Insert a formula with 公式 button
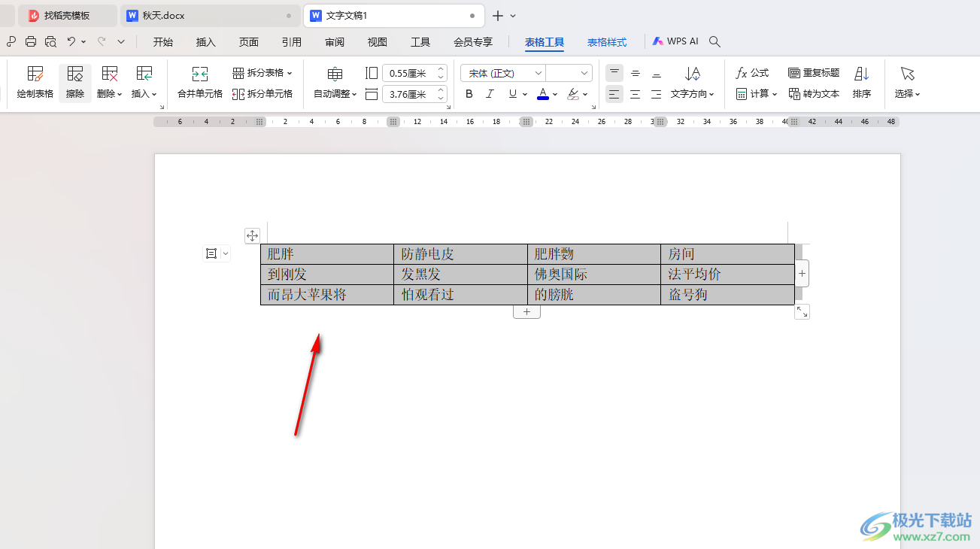The width and height of the screenshot is (980, 549). click(752, 73)
